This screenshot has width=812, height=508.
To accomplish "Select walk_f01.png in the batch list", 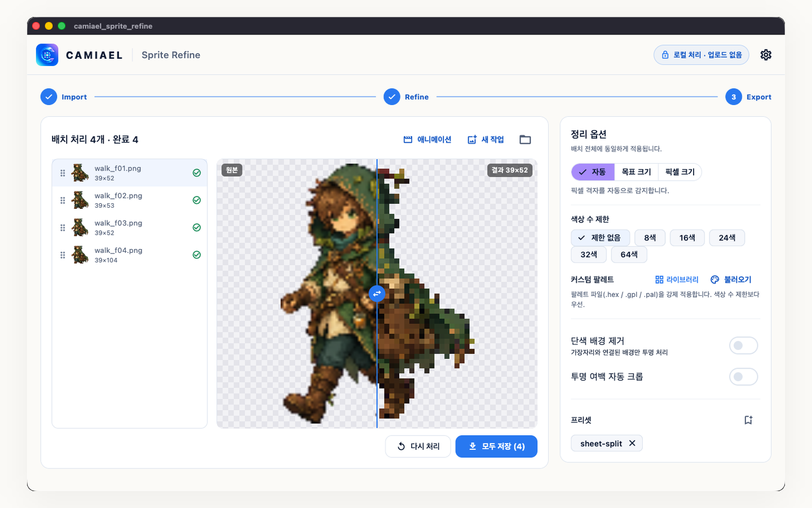I will [x=130, y=173].
